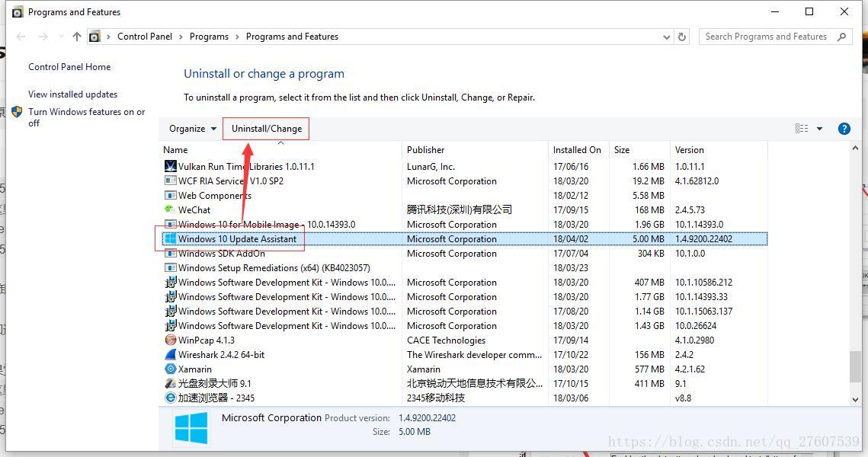
Task: Click the Vulkan Run Time Libraries program icon
Action: click(171, 166)
